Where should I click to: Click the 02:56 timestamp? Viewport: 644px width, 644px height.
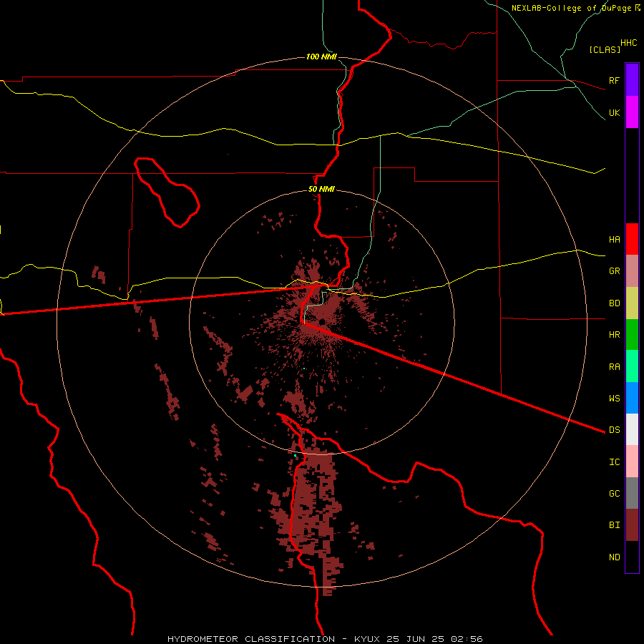tap(466, 639)
